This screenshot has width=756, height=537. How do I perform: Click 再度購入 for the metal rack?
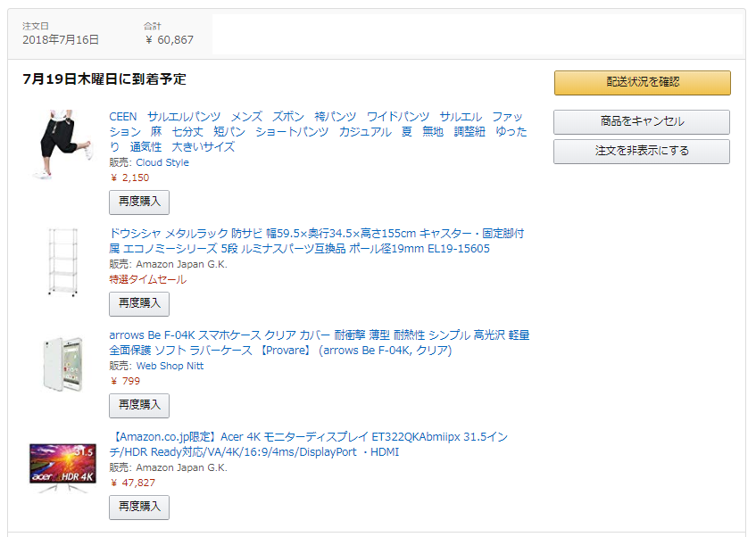tap(139, 303)
